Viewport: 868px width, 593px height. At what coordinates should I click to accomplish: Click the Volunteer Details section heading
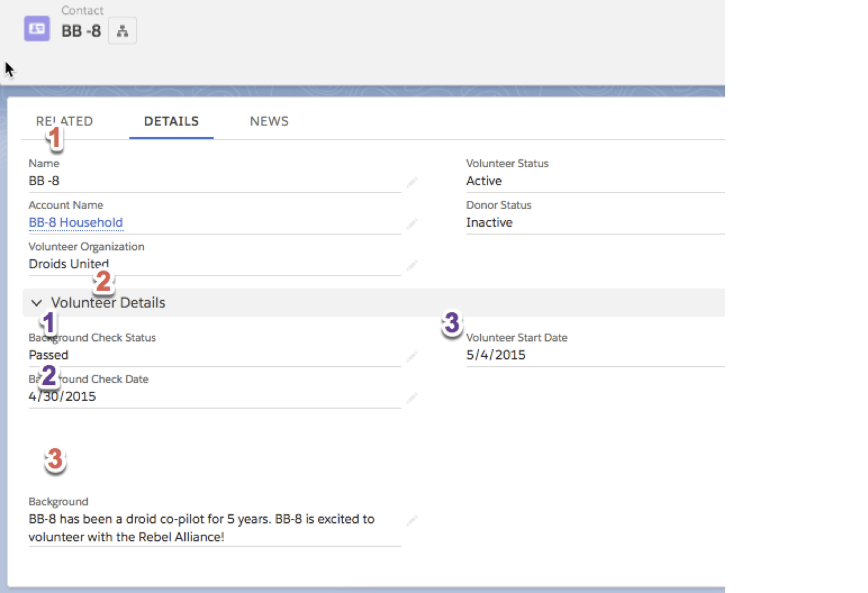point(108,303)
